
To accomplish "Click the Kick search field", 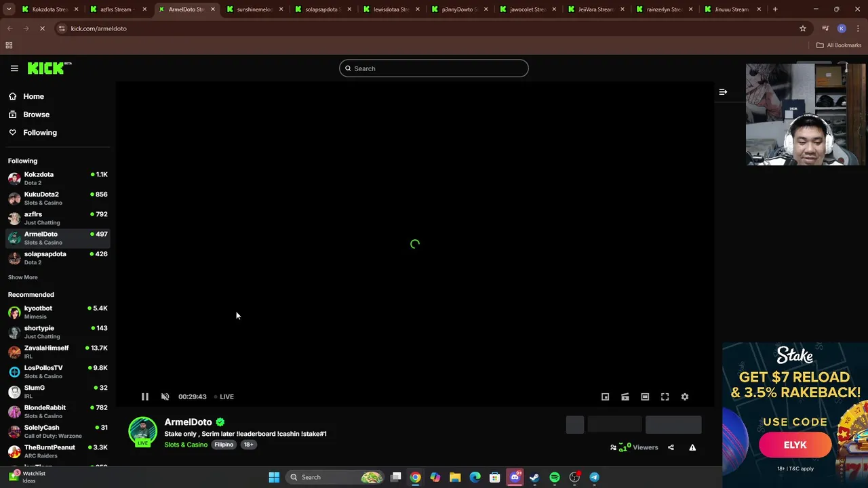I will pos(434,68).
